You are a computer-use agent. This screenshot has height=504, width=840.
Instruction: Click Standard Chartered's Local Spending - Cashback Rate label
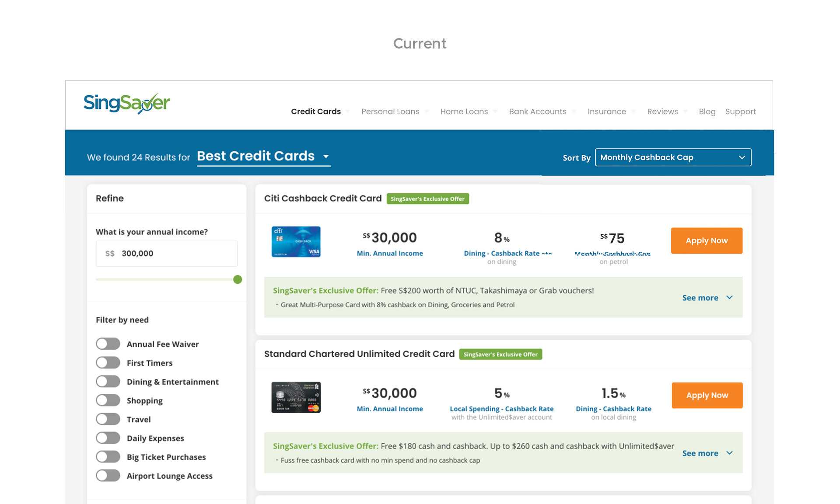tap(502, 409)
